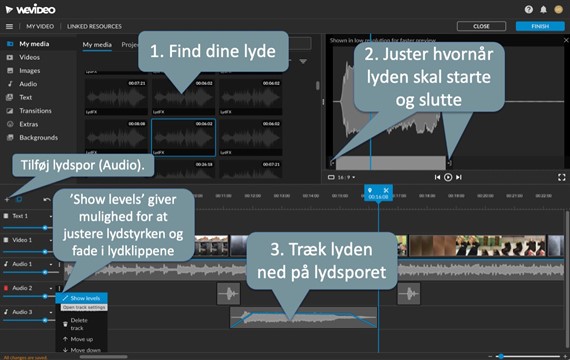Open the user avatar menu
The image size is (570, 360).
click(x=558, y=9)
